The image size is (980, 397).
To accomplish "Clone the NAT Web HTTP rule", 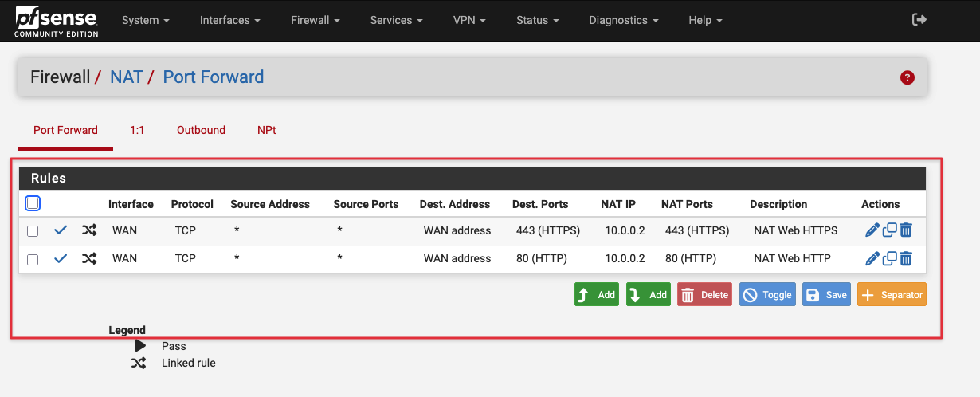I will point(889,258).
